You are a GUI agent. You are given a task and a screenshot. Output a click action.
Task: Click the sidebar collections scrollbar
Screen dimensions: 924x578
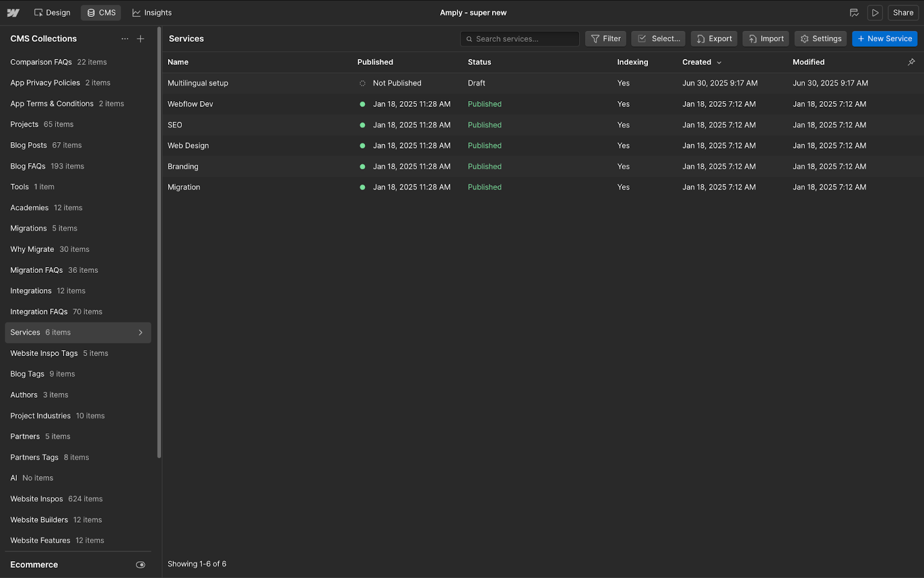tap(159, 243)
